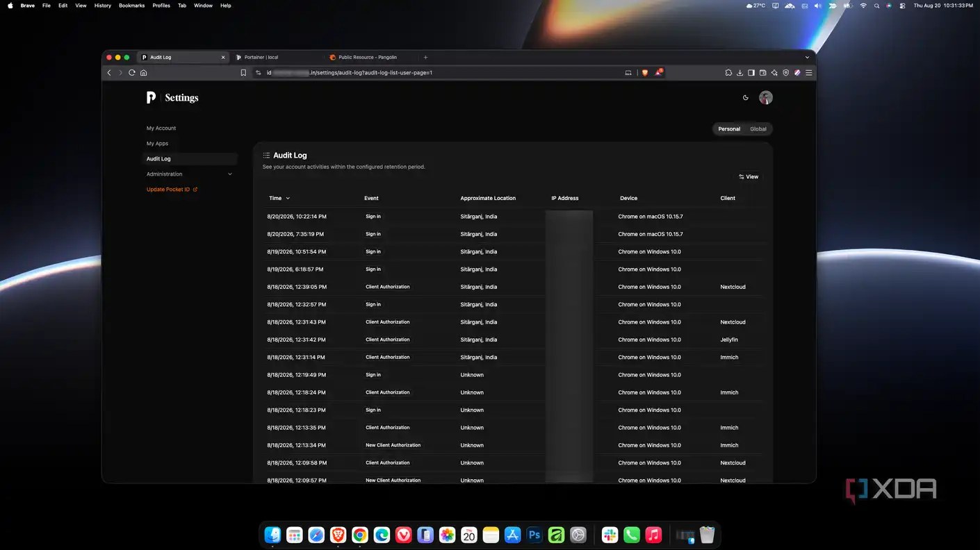This screenshot has width=980, height=550.
Task: Open the Apple menu
Action: click(x=10, y=6)
